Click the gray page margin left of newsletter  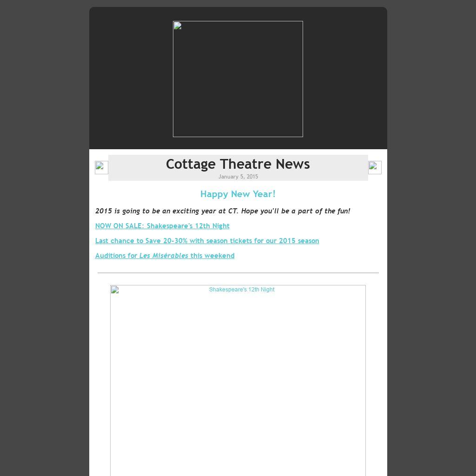coord(44,232)
